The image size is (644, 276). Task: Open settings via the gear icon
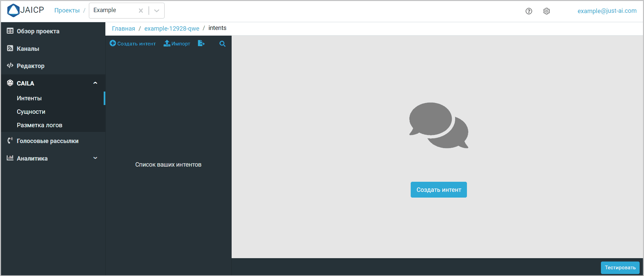click(546, 11)
